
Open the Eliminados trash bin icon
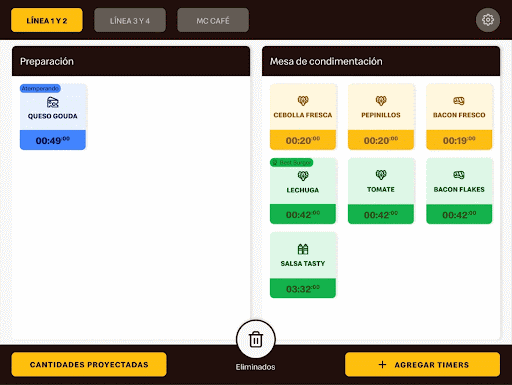[x=256, y=340]
